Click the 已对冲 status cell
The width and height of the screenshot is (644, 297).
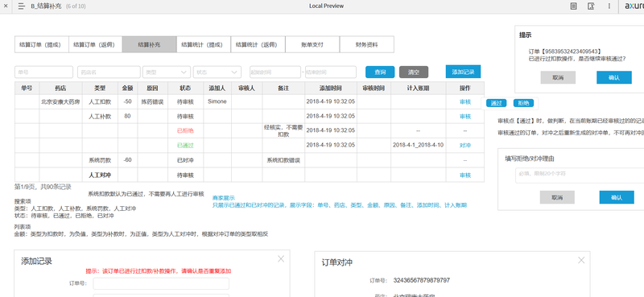tap(185, 160)
